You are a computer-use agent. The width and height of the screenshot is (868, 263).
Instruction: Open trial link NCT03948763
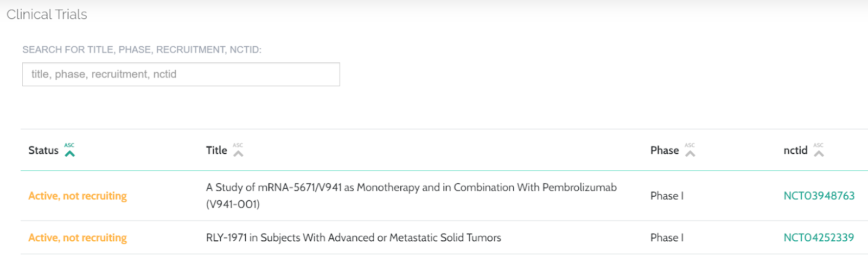pyautogui.click(x=819, y=196)
